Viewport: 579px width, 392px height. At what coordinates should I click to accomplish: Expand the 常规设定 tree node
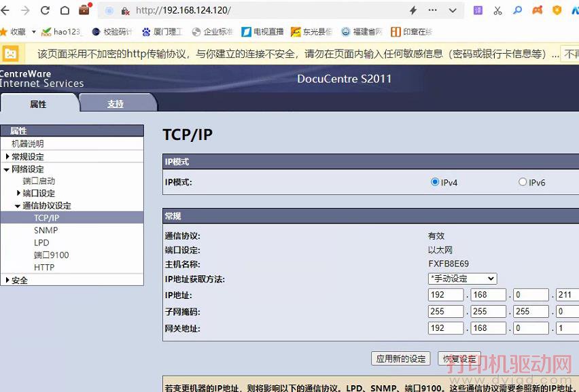[7, 156]
